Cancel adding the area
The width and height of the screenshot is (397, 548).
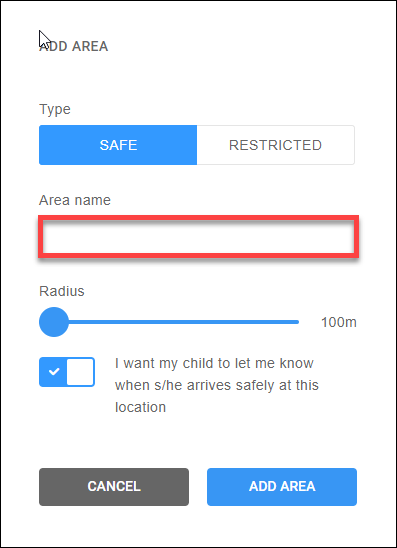114,486
